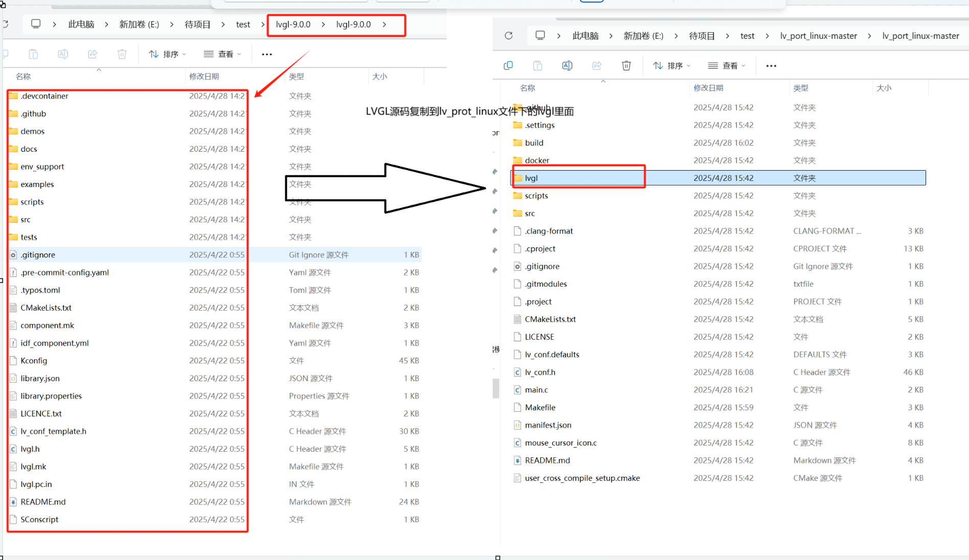Click the Delete icon in right toolbar
Screen dimensions: 969x560
(626, 65)
